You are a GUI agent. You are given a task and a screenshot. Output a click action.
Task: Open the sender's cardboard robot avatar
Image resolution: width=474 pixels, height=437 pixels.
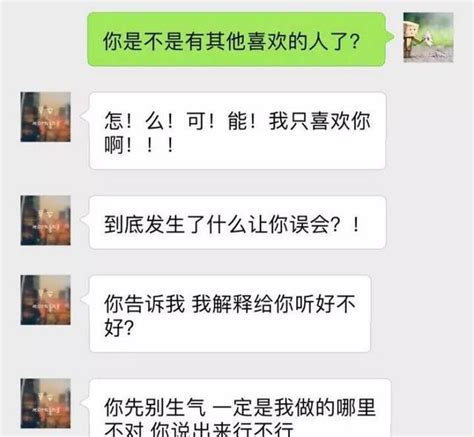pyautogui.click(x=428, y=37)
